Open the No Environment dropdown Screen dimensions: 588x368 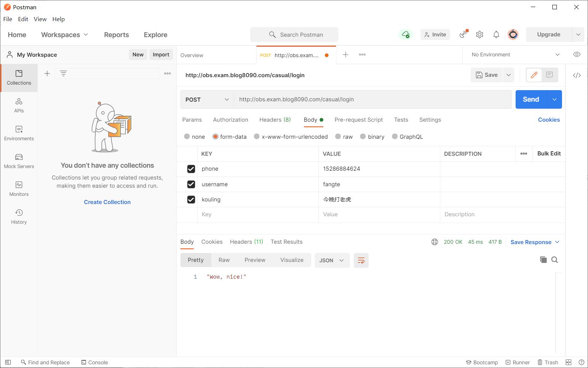[516, 55]
